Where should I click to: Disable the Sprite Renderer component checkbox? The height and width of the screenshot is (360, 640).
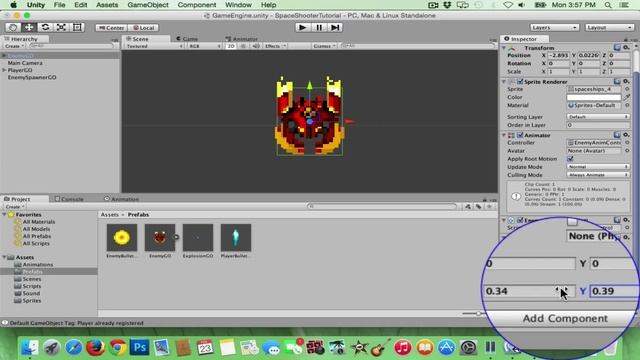click(520, 82)
